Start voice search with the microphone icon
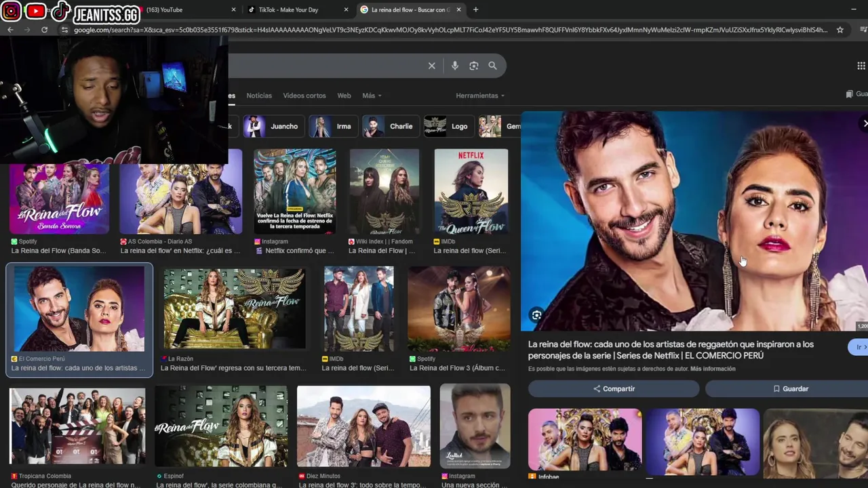The image size is (868, 488). (x=455, y=66)
